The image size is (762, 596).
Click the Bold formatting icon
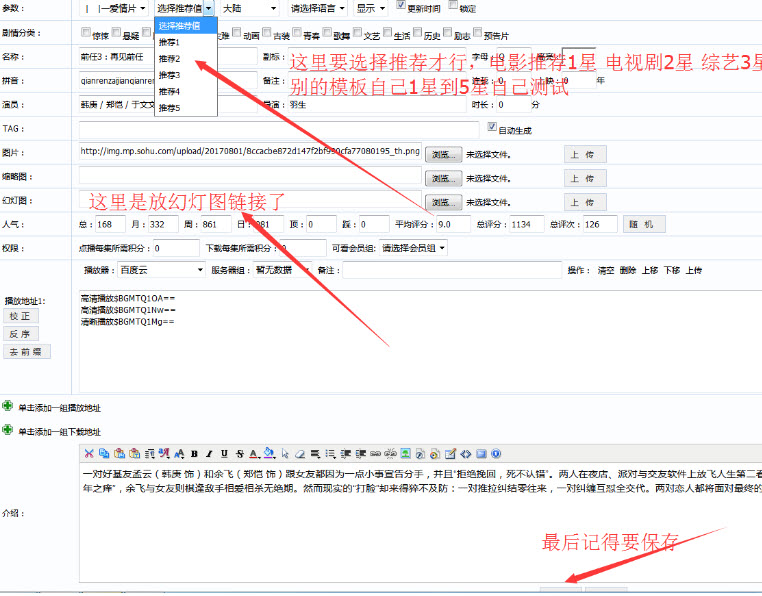[194, 454]
